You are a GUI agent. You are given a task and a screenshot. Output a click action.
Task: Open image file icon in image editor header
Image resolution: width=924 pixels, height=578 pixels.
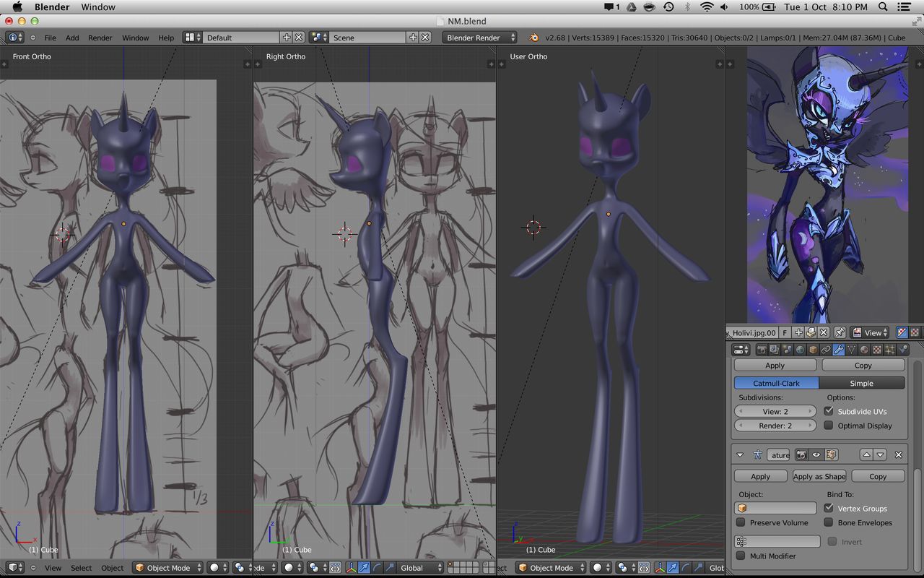click(x=811, y=332)
